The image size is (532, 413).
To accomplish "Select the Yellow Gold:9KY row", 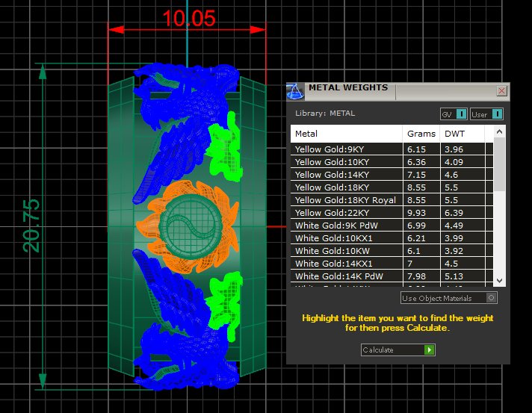I will point(392,149).
